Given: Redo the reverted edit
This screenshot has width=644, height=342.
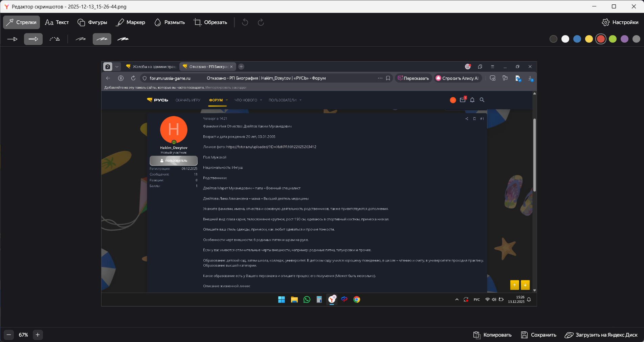Looking at the screenshot, I should tap(261, 22).
